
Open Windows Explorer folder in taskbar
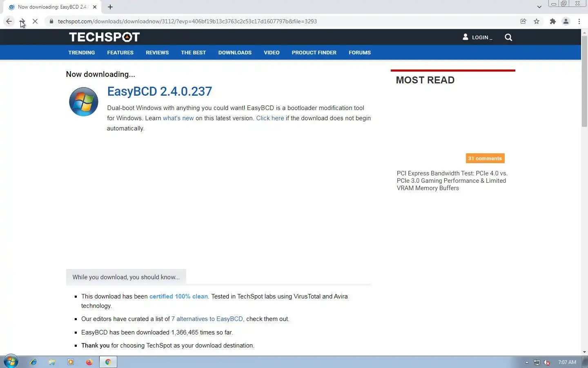pyautogui.click(x=52, y=362)
